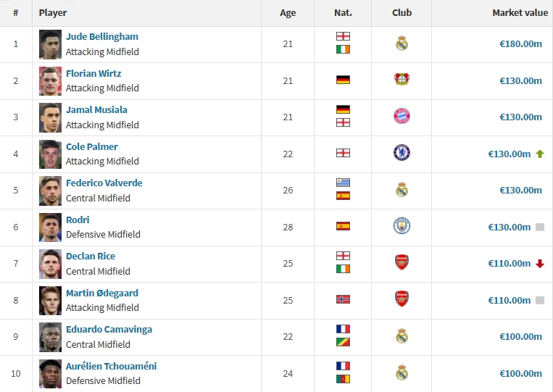The height and width of the screenshot is (392, 553).
Task: Click Chelsea club crest in Cole Palmer row
Action: (402, 153)
